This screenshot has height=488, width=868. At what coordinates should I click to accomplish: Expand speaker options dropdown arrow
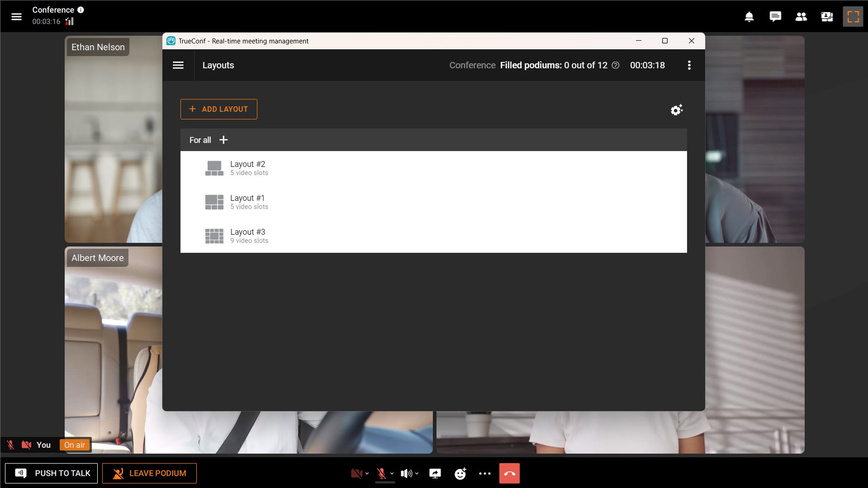tap(417, 474)
